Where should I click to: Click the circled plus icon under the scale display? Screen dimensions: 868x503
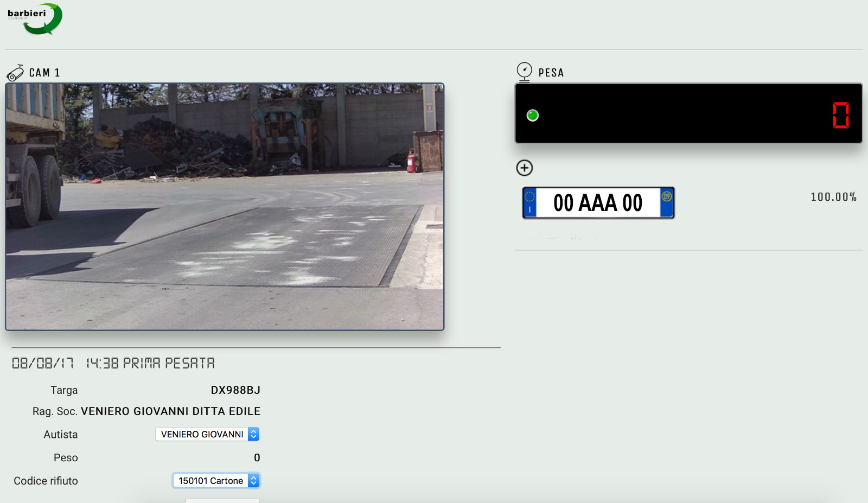524,168
